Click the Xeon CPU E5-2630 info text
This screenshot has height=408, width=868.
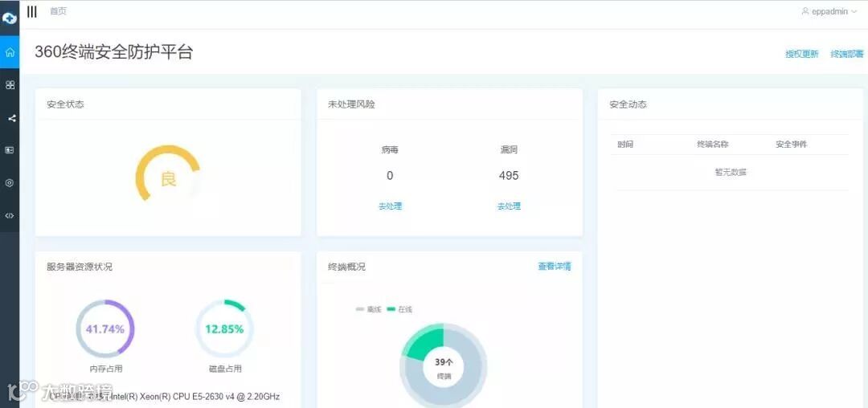click(x=164, y=397)
